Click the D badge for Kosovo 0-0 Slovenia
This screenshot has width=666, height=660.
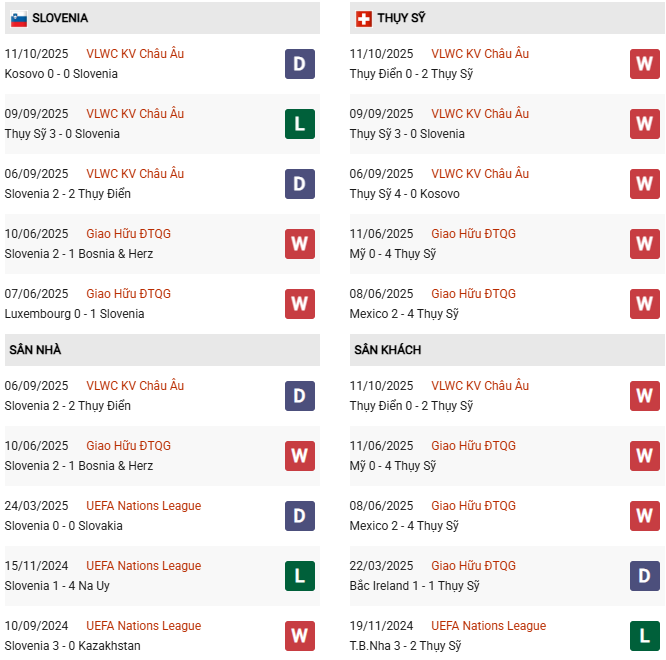tap(299, 64)
